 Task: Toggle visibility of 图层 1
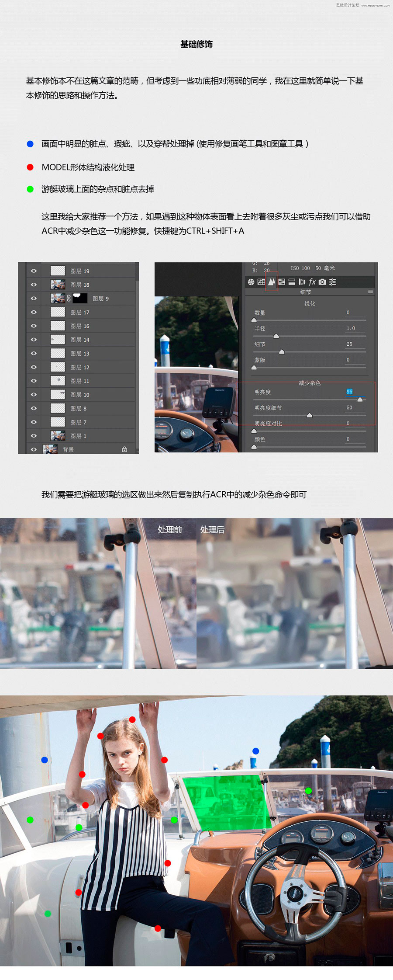(x=34, y=436)
